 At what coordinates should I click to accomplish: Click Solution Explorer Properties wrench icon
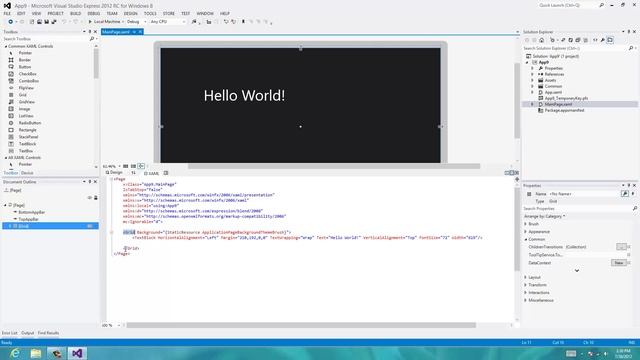[602, 40]
